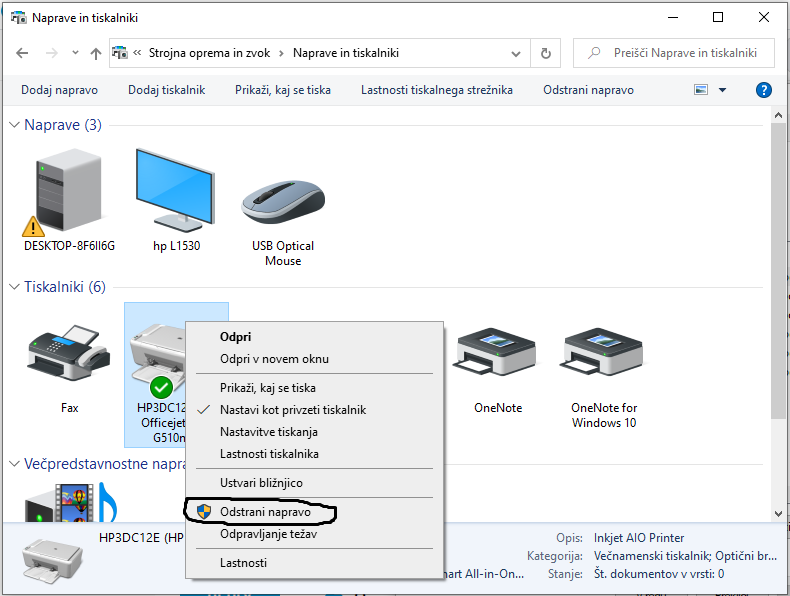
Task: Click Lastnosti tiskalnega strežnika toolbar button
Action: click(x=436, y=90)
